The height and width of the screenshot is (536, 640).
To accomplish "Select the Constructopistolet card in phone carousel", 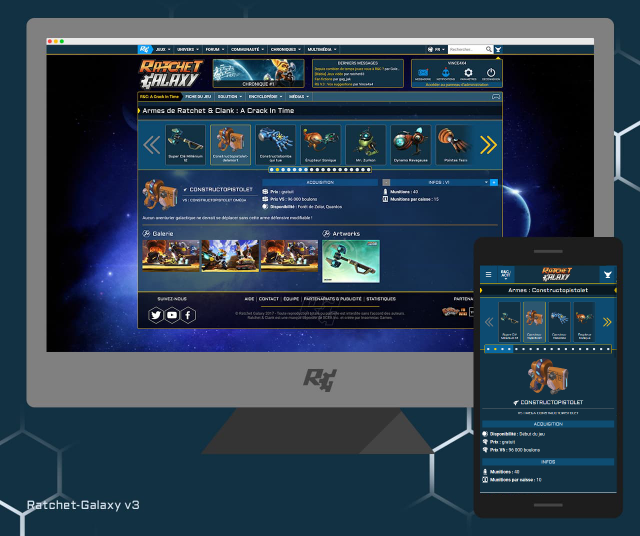I will click(534, 321).
